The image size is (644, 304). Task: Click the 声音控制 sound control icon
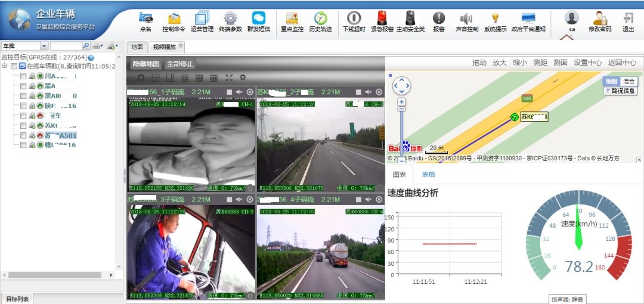pos(466,21)
